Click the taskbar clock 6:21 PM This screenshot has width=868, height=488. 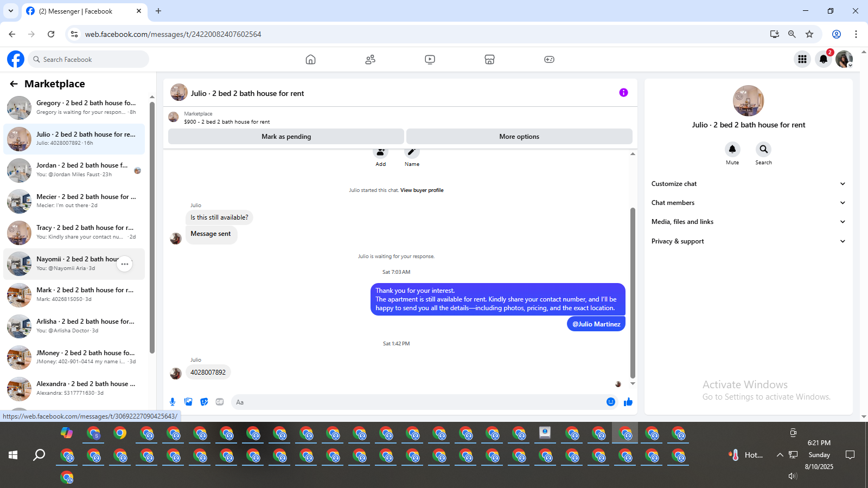coord(819,443)
